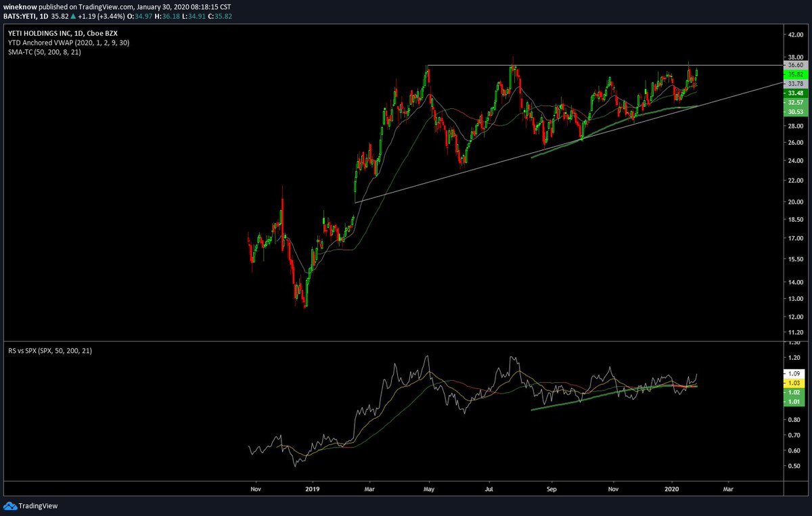This screenshot has width=812, height=516.
Task: Select the 36.60 resistance price label
Action: coord(794,65)
